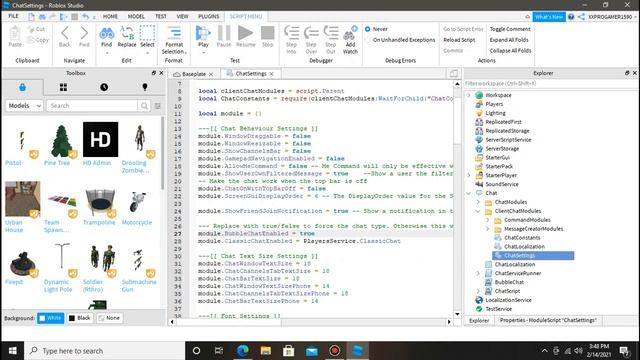
Task: Click Expand All Folds action
Action: pyautogui.click(x=509, y=40)
